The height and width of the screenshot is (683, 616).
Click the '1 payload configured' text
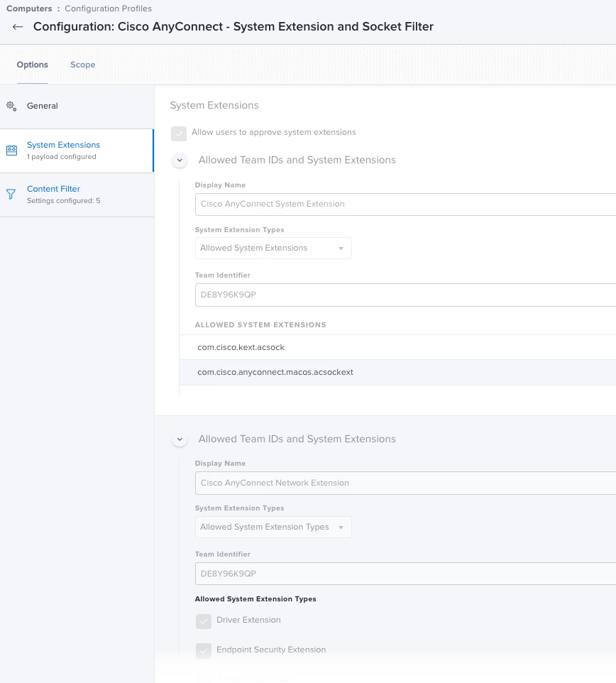[x=61, y=157]
